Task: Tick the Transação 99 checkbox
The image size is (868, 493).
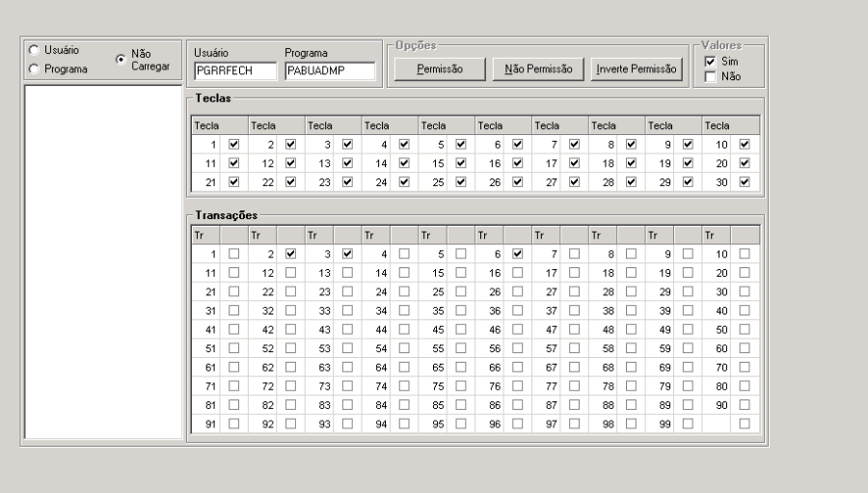Action: tap(688, 424)
